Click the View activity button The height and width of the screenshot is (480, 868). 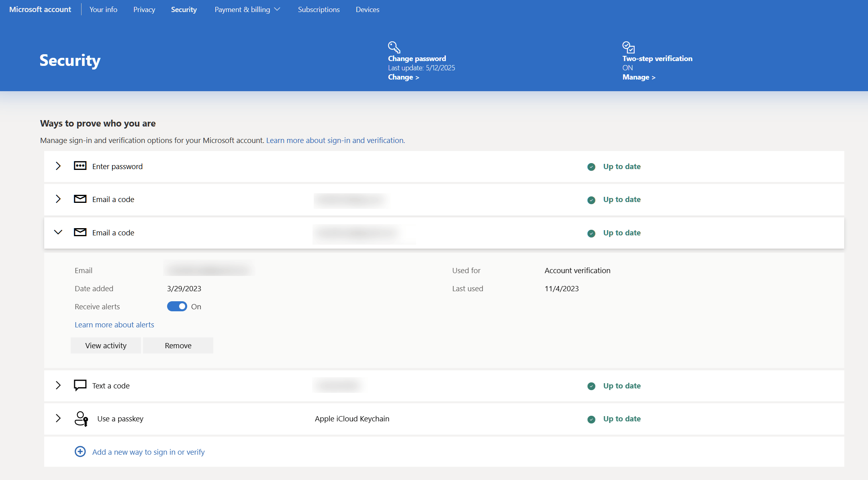point(106,345)
